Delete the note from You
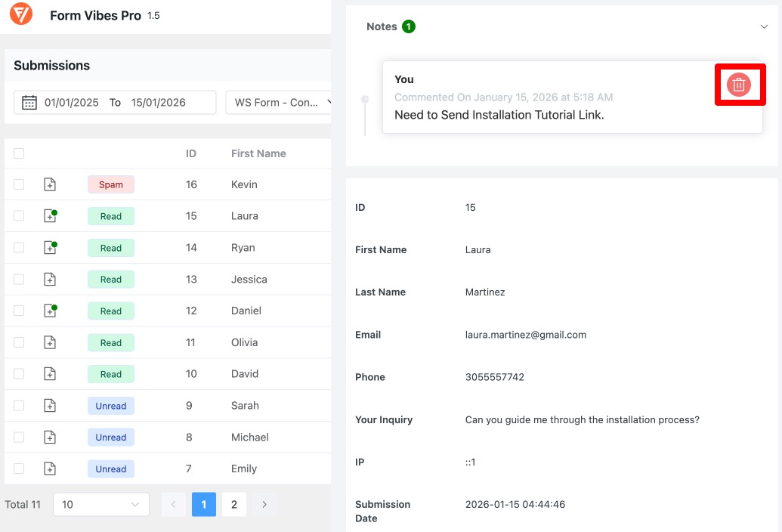 tap(740, 85)
